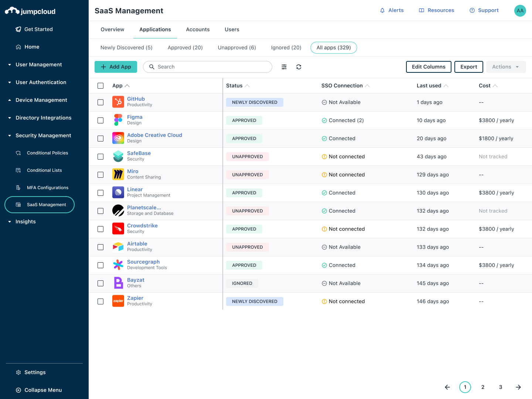Viewport: 532px width, 399px height.
Task: Click the Figma app icon
Action: [118, 120]
